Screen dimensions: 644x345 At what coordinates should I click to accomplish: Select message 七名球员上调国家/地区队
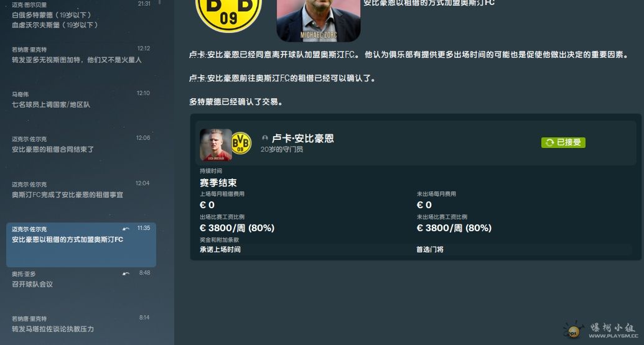point(81,99)
